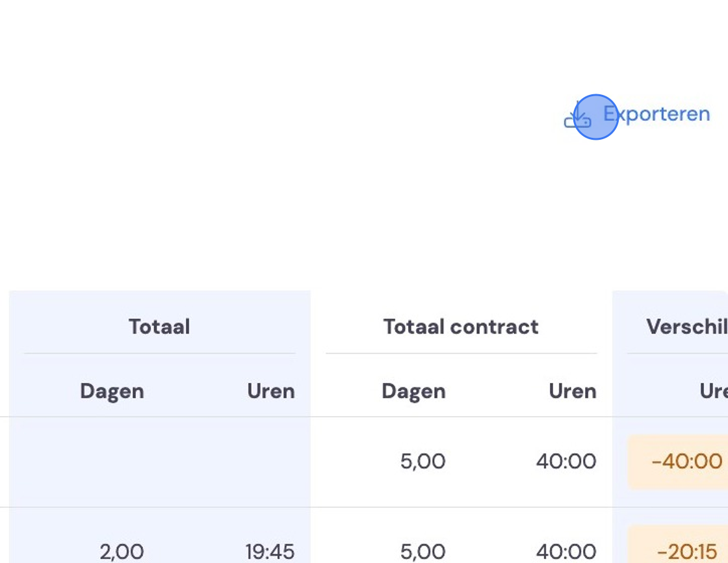Click the -40:00 orange difference badge
The image size is (728, 563).
pos(679,462)
